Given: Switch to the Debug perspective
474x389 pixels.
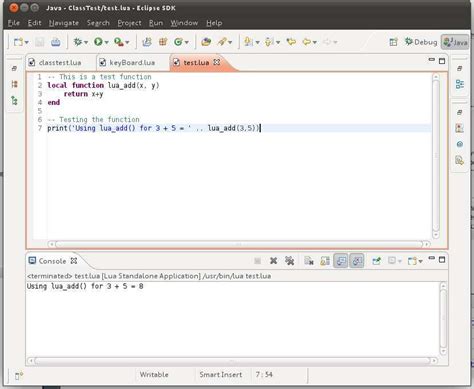Looking at the screenshot, I should pyautogui.click(x=421, y=42).
